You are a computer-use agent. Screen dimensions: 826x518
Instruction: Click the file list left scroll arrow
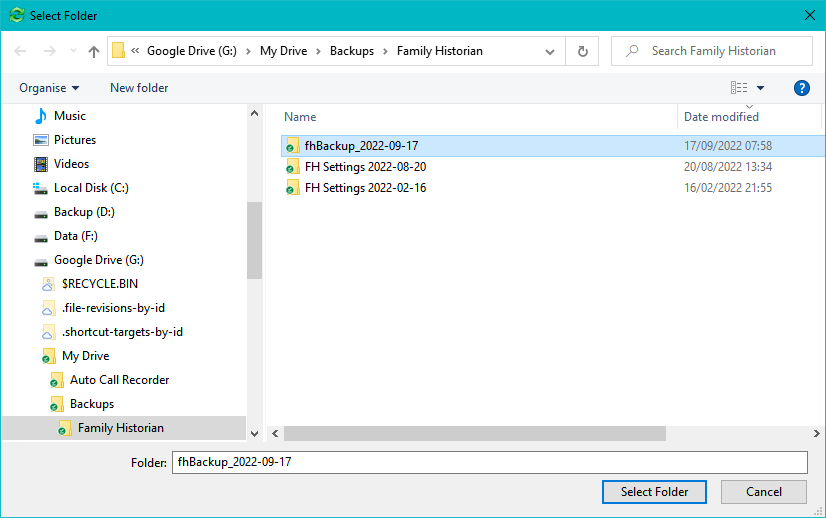[x=275, y=434]
